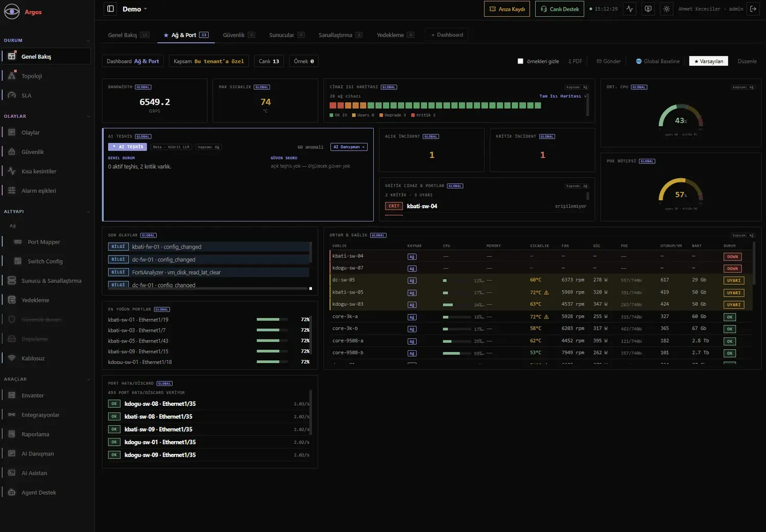Open Topoloji icon in the sidebar
Image resolution: width=766 pixels, height=532 pixels.
(x=12, y=76)
